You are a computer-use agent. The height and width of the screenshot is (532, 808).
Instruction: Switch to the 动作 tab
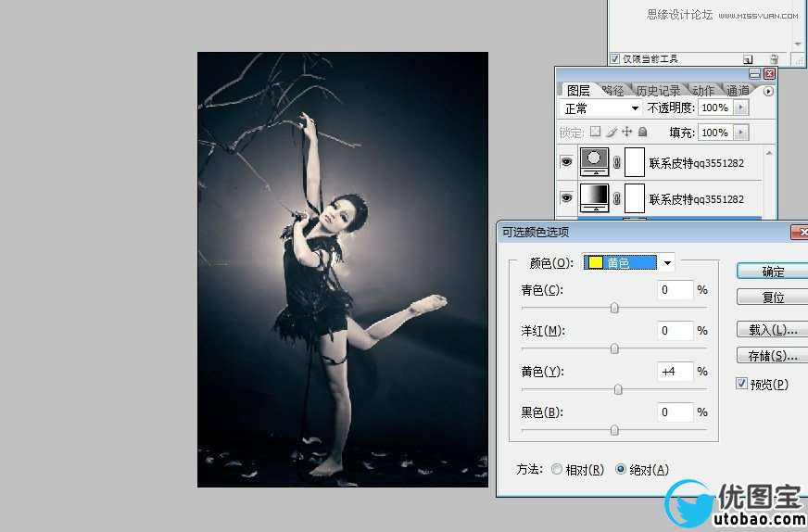point(703,91)
